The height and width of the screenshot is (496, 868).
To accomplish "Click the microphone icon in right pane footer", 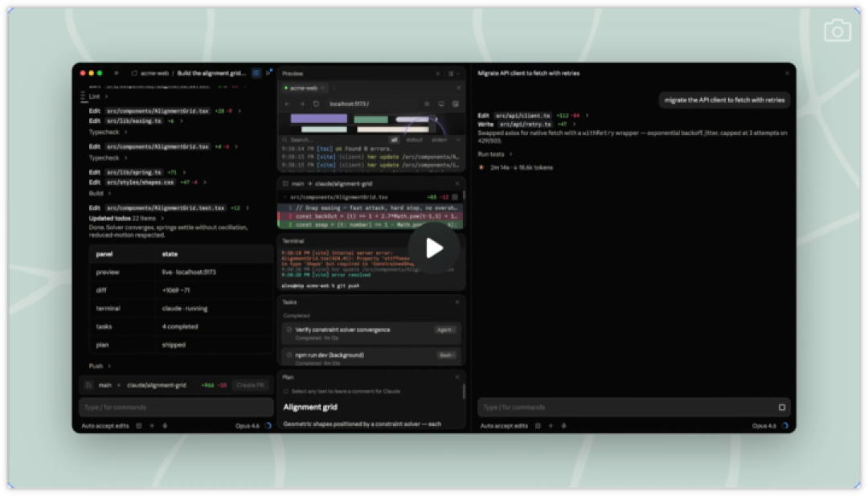I will click(x=564, y=426).
